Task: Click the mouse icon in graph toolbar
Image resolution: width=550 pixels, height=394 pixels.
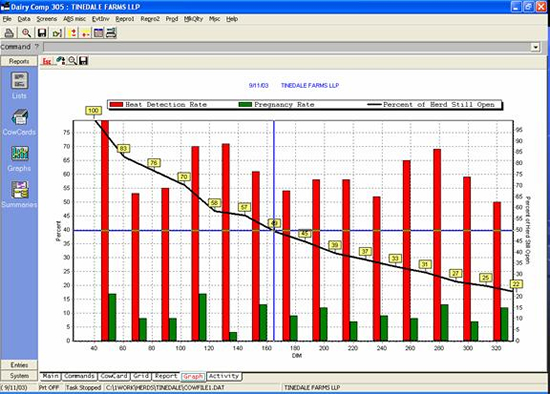Action: coord(61,61)
